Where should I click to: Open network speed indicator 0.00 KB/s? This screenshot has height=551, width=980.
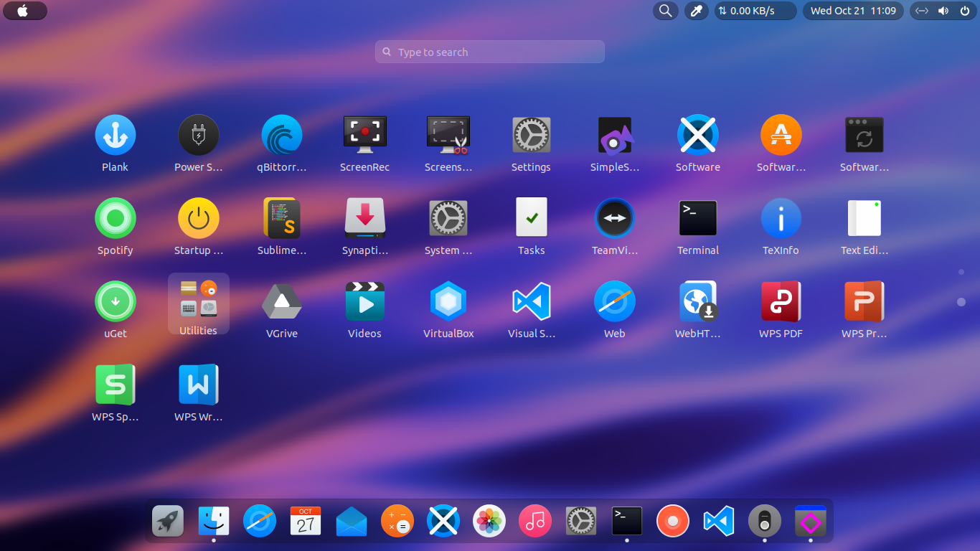coord(755,11)
